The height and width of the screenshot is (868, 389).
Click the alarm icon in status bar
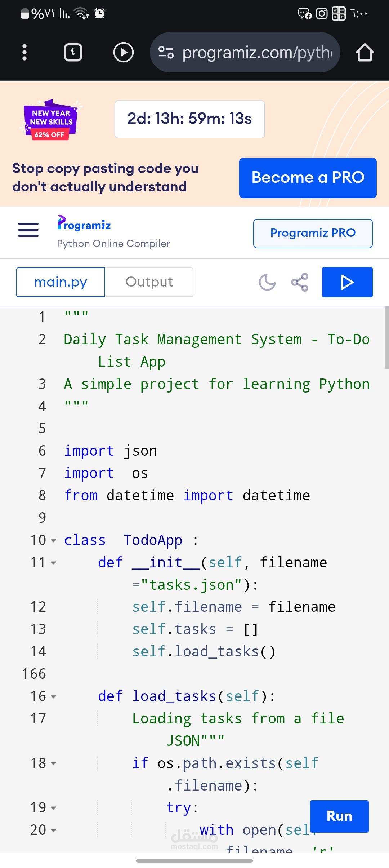[99, 14]
